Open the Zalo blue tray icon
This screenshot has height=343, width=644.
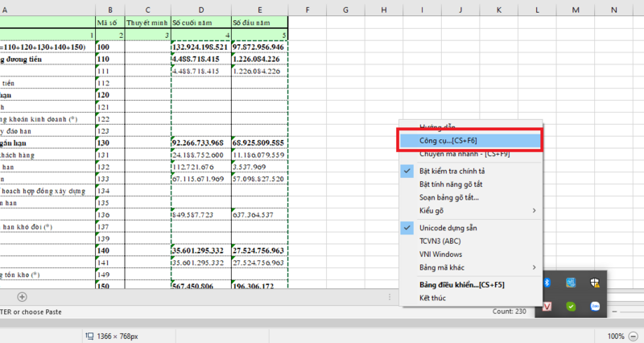[x=596, y=306]
